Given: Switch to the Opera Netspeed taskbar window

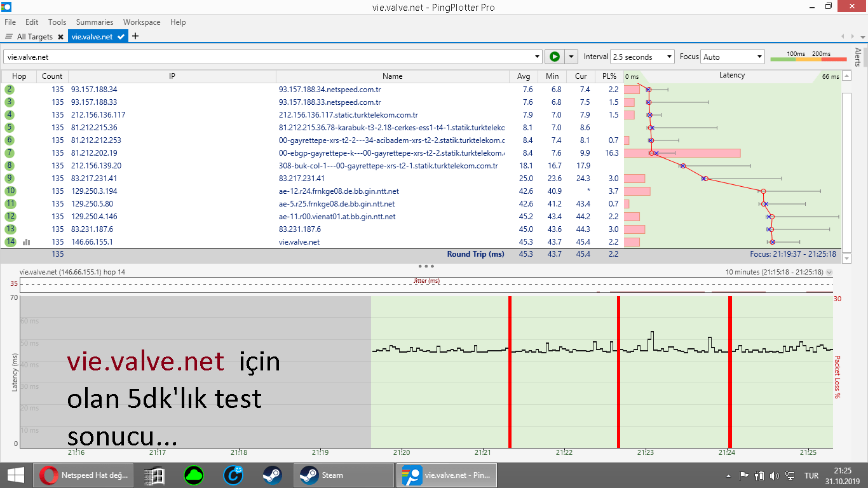Looking at the screenshot, I should (x=84, y=475).
